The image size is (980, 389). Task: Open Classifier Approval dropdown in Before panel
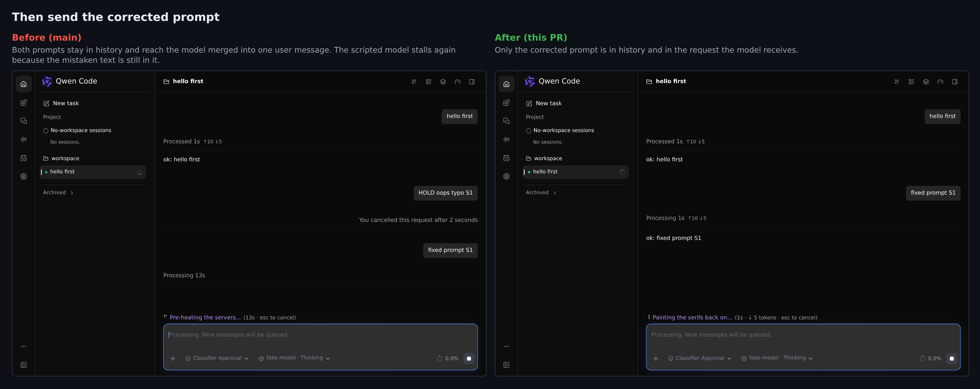[x=217, y=358]
